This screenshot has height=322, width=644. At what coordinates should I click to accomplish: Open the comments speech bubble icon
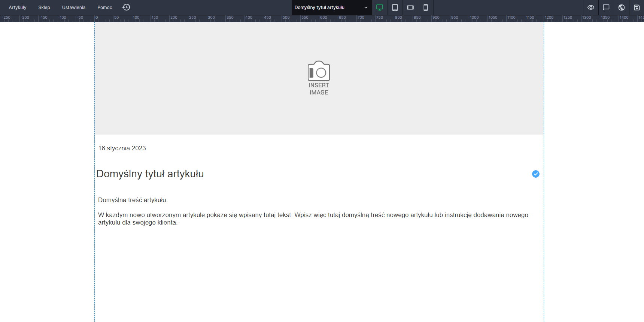606,7
